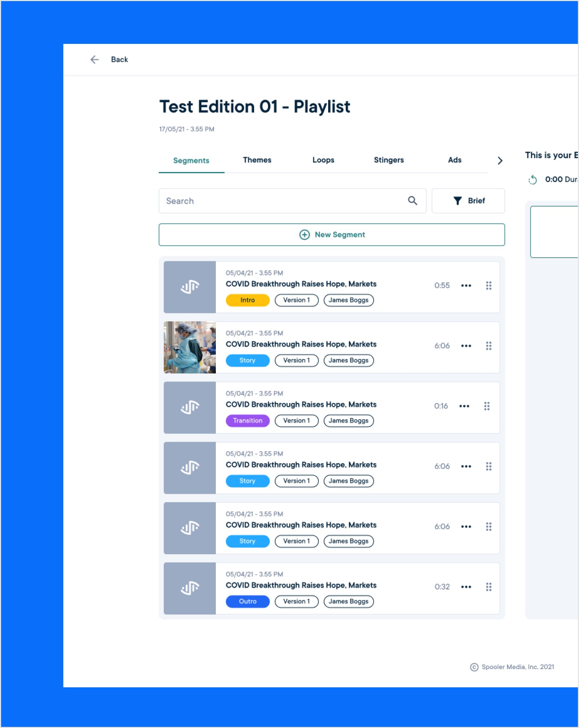Click the yellow Intro tag
Screen dimensions: 579x728
248,300
